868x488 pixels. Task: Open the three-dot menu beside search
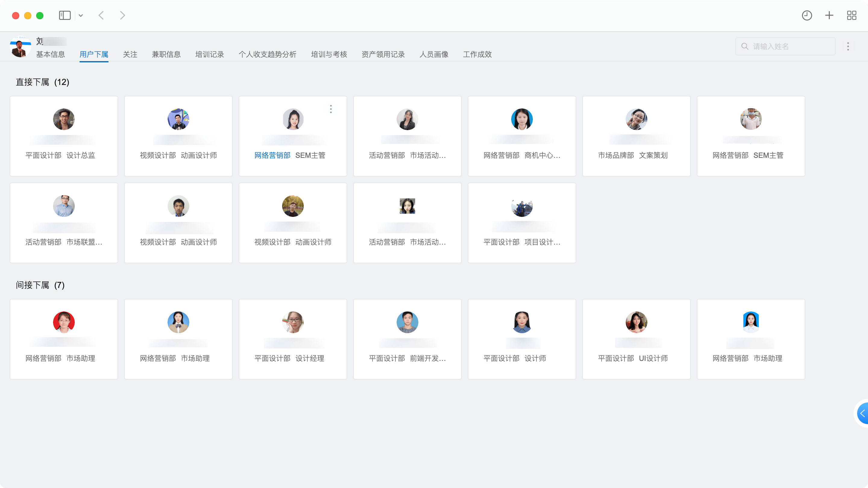click(848, 46)
